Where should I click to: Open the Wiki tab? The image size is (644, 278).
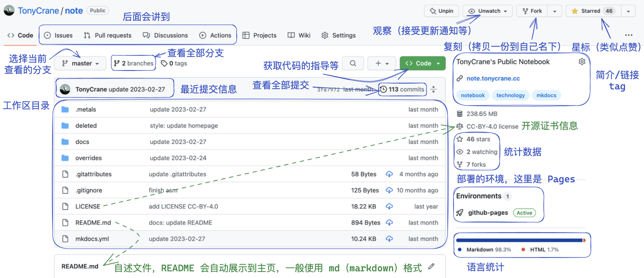[x=299, y=35]
